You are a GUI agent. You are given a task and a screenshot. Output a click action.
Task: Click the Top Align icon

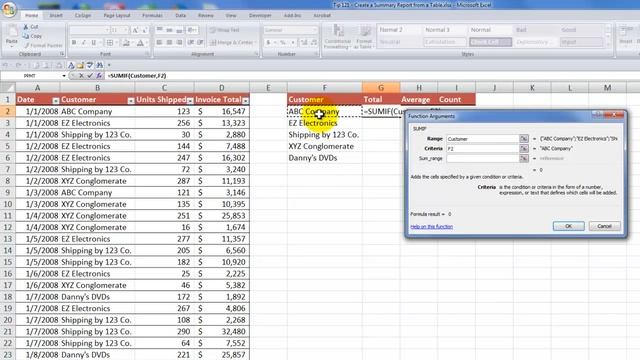159,30
